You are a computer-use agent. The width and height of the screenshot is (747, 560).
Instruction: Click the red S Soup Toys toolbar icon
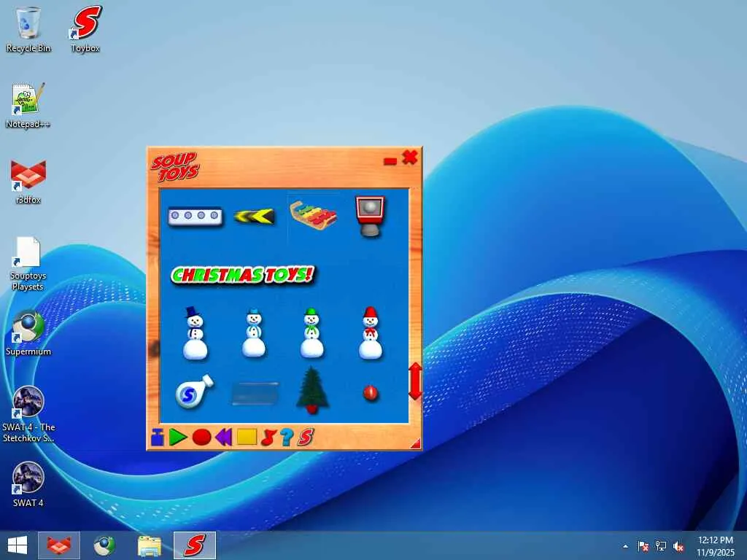[306, 437]
